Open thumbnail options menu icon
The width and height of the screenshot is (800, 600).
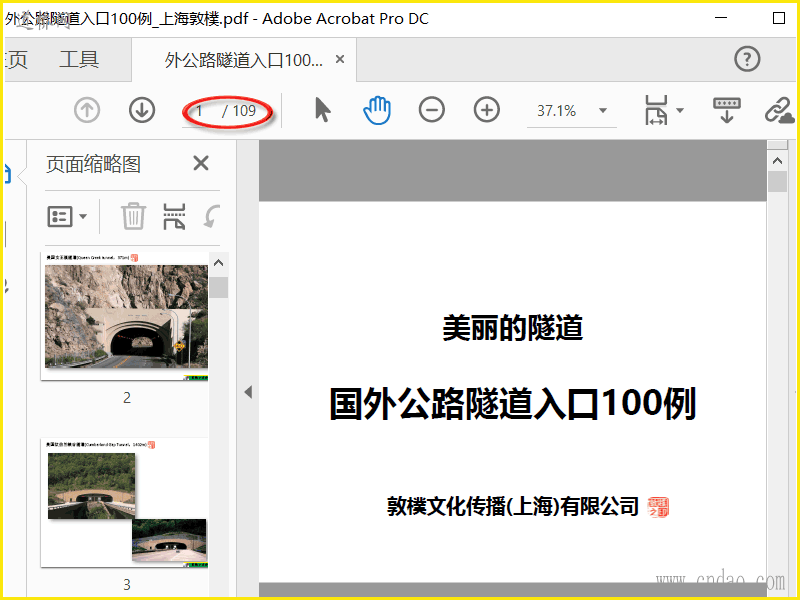[60, 216]
